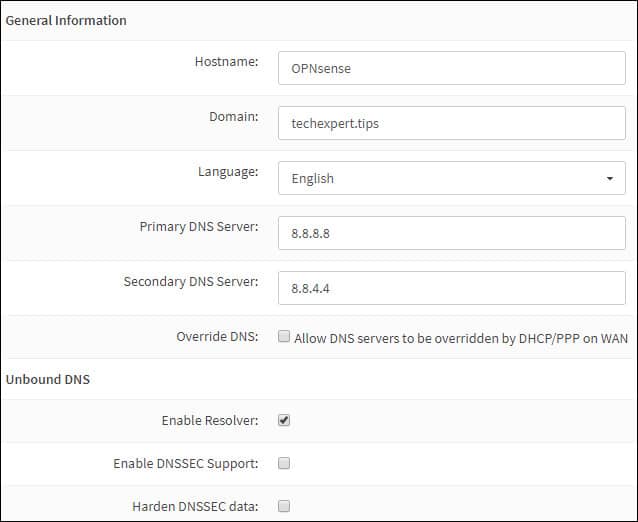Click the Domain field showing techexpert.tips
Screen dimensions: 638x522
tap(452, 123)
